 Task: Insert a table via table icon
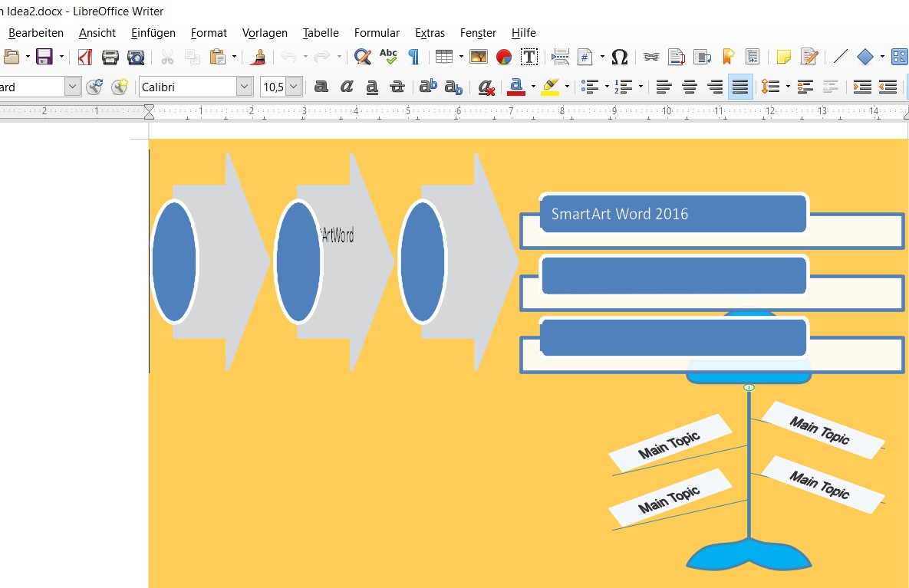click(444, 57)
